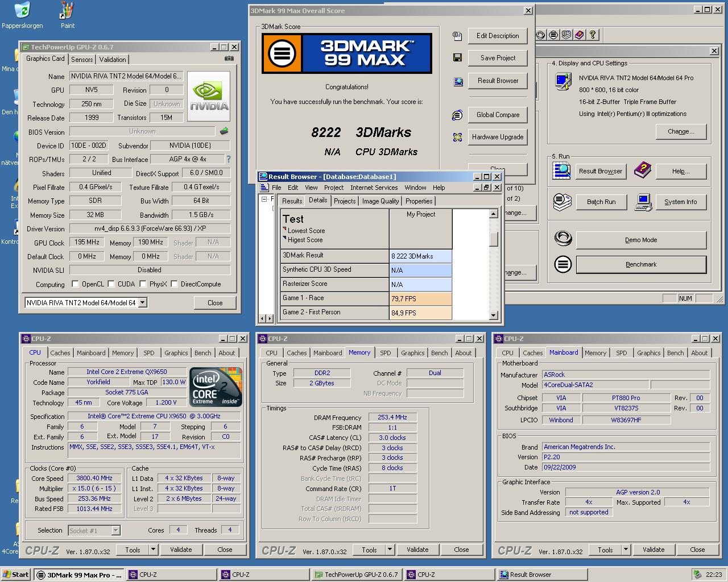Screen dimensions: 728x582
Task: Switch to Sensors tab in GPU-Z
Action: click(x=82, y=60)
